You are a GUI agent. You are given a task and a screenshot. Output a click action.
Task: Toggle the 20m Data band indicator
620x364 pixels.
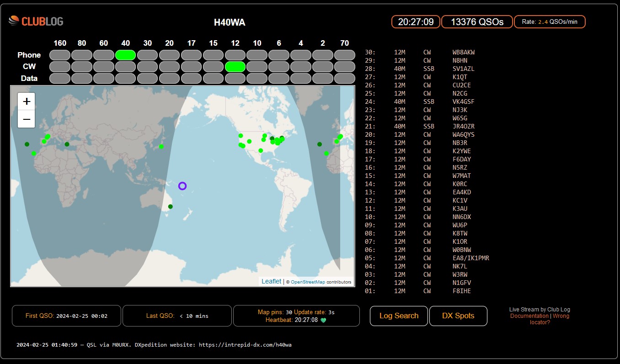169,78
